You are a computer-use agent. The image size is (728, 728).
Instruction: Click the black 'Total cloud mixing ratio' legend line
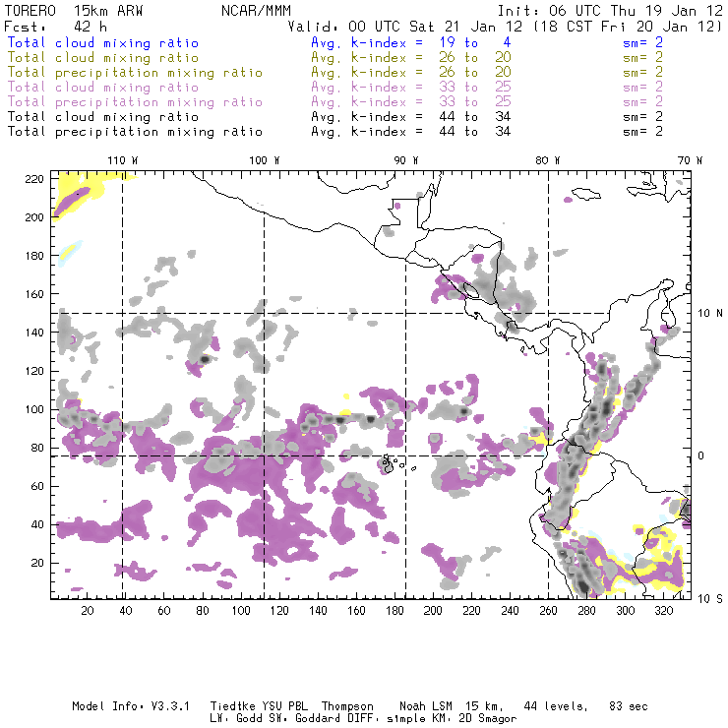pyautogui.click(x=103, y=117)
